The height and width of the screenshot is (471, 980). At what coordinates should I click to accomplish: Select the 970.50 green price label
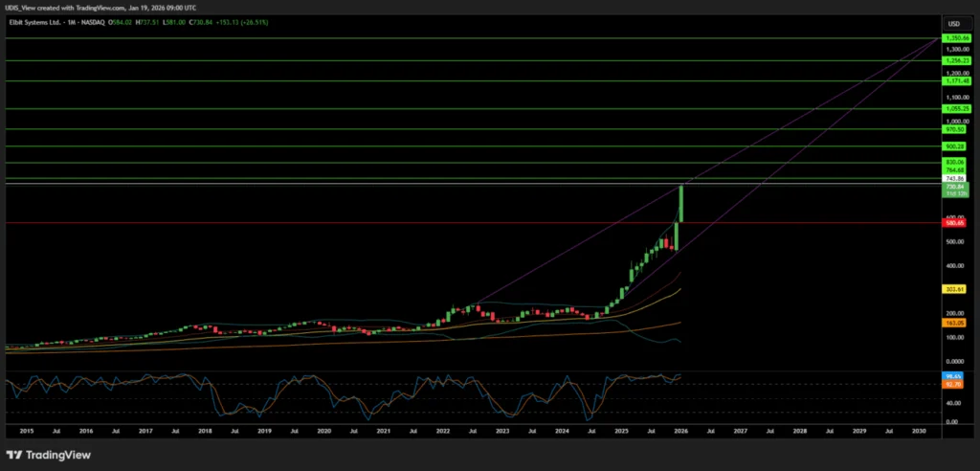954,129
